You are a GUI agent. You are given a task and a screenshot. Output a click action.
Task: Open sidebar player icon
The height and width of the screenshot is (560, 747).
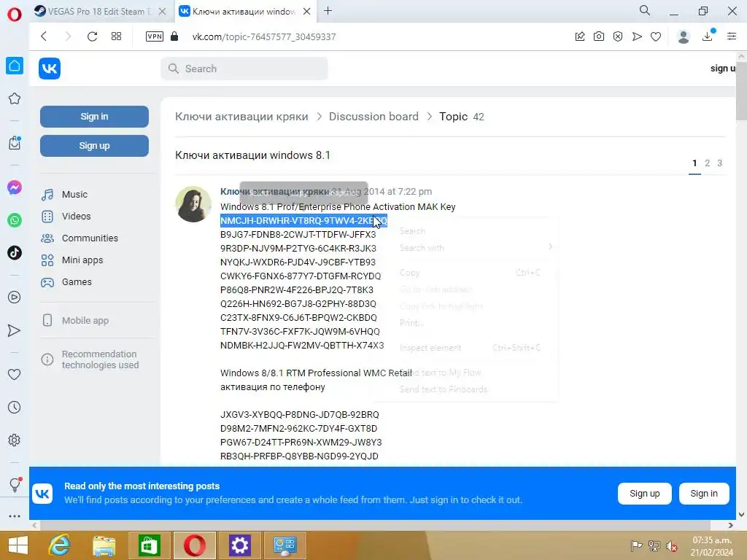click(15, 297)
